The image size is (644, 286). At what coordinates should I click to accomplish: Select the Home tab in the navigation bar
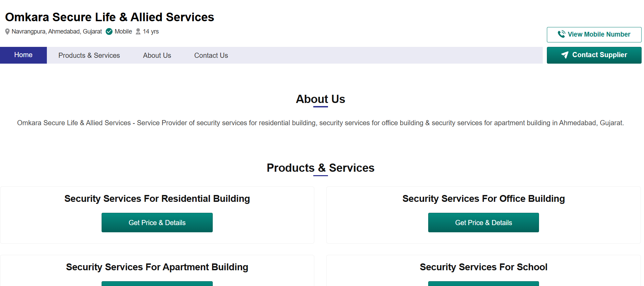coord(23,55)
